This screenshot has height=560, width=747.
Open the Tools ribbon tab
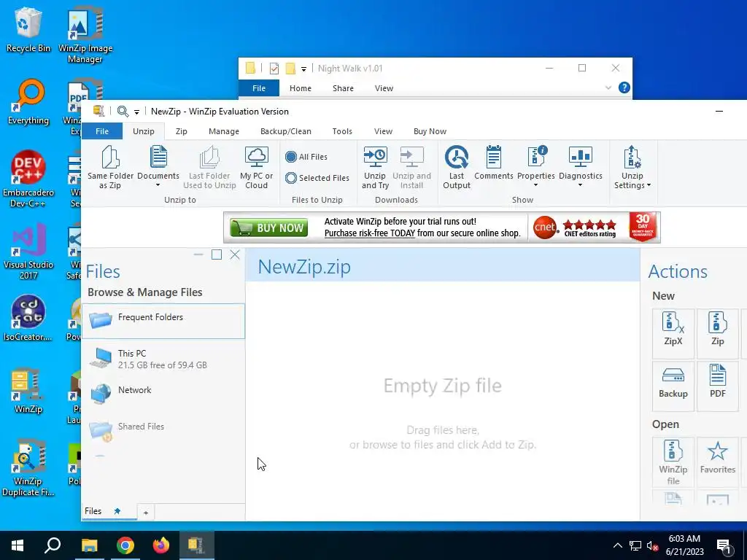(x=342, y=131)
